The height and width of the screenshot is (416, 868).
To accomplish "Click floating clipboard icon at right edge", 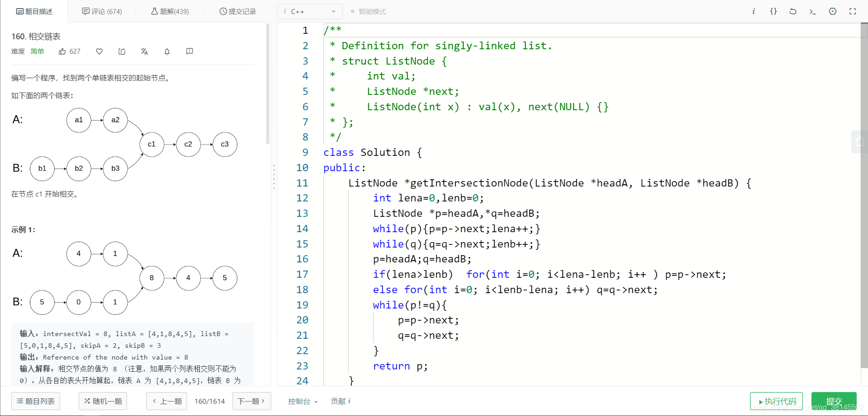I will pyautogui.click(x=859, y=142).
